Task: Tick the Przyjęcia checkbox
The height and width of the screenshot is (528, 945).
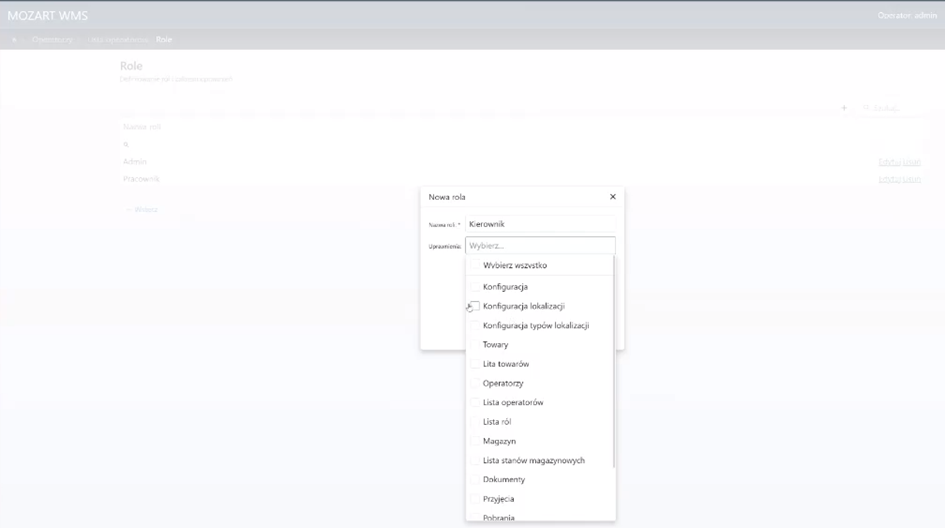Action: [475, 499]
